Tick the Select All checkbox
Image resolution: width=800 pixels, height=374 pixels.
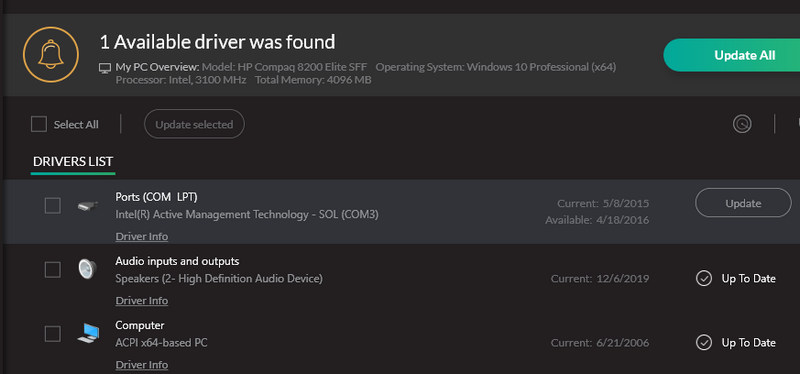(39, 124)
